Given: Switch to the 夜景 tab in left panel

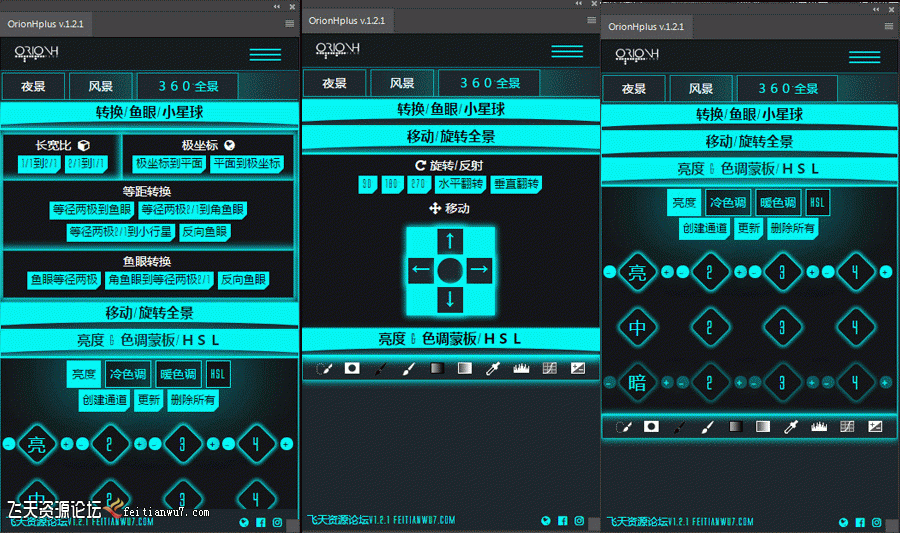Looking at the screenshot, I should coord(34,86).
